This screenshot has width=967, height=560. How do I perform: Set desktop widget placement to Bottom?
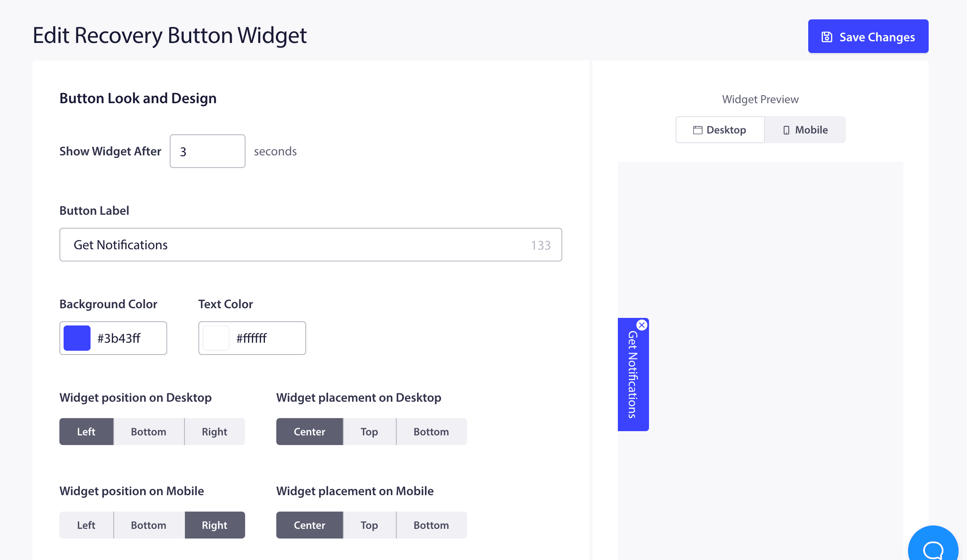(431, 432)
